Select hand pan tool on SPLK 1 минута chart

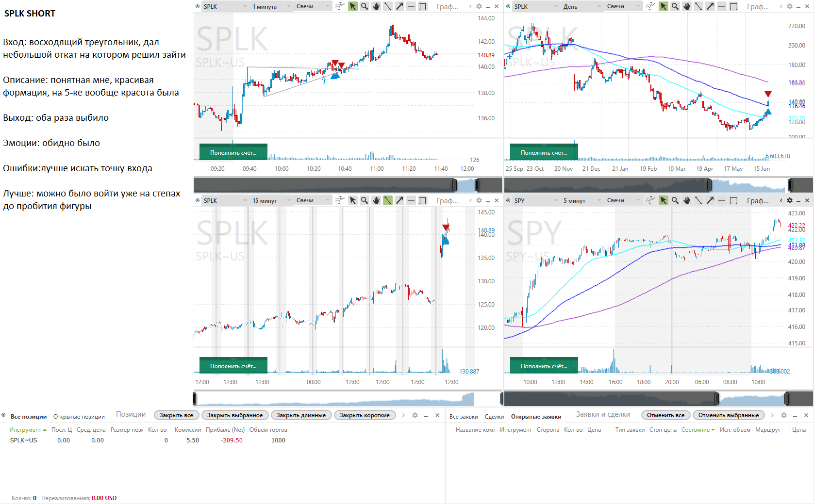tap(376, 6)
